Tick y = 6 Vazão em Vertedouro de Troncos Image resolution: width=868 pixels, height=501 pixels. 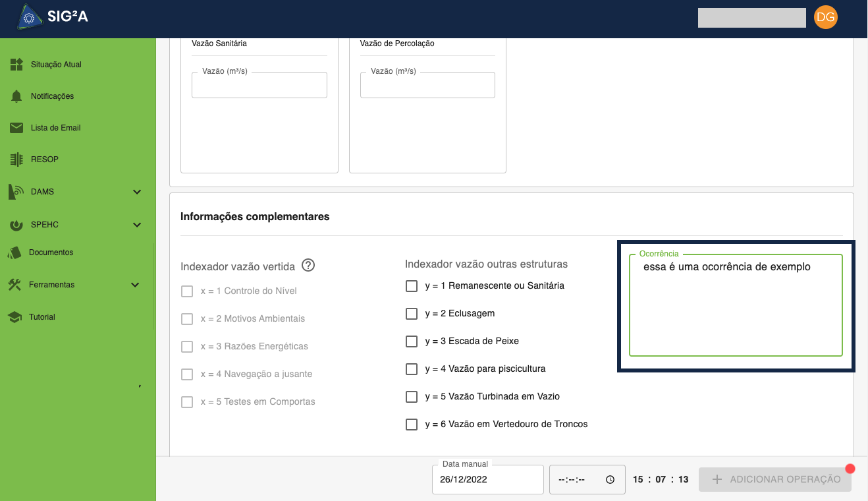point(412,425)
